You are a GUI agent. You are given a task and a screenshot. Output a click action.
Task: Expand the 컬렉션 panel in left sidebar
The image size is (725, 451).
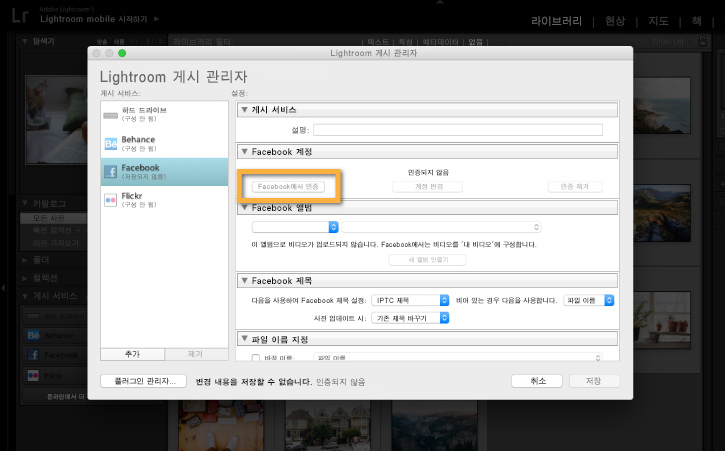tap(24, 278)
